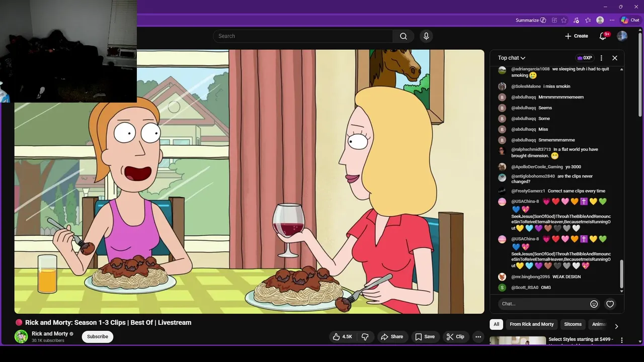Screen dimensions: 644x362
Task: Click username @ApolloDerCoole_Gaming in chat
Action: (537, 167)
